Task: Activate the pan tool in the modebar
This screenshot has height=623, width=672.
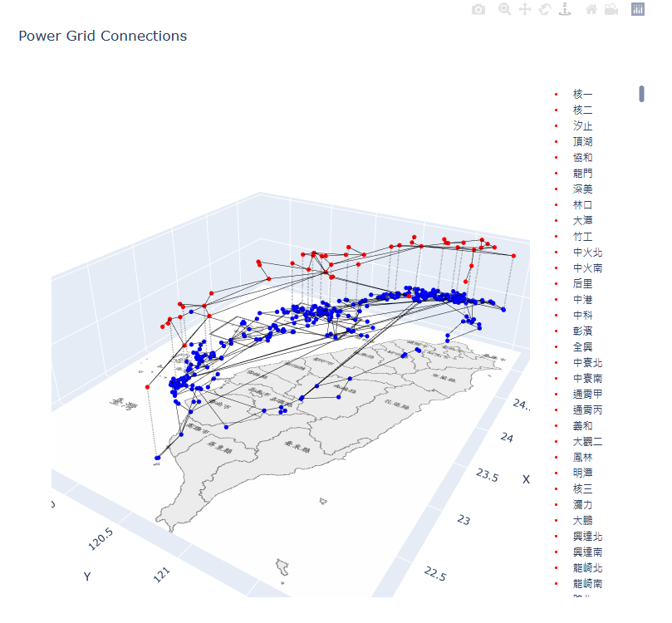Action: pyautogui.click(x=524, y=10)
